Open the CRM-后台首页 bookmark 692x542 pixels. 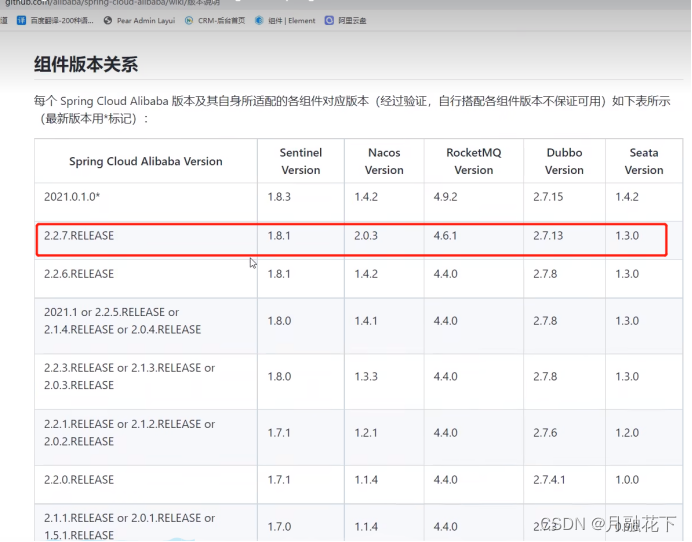tap(215, 20)
